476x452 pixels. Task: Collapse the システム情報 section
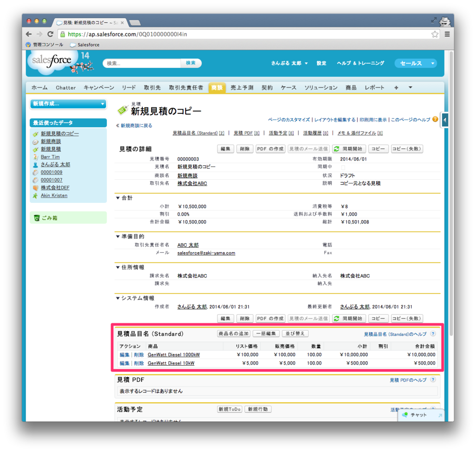click(118, 298)
